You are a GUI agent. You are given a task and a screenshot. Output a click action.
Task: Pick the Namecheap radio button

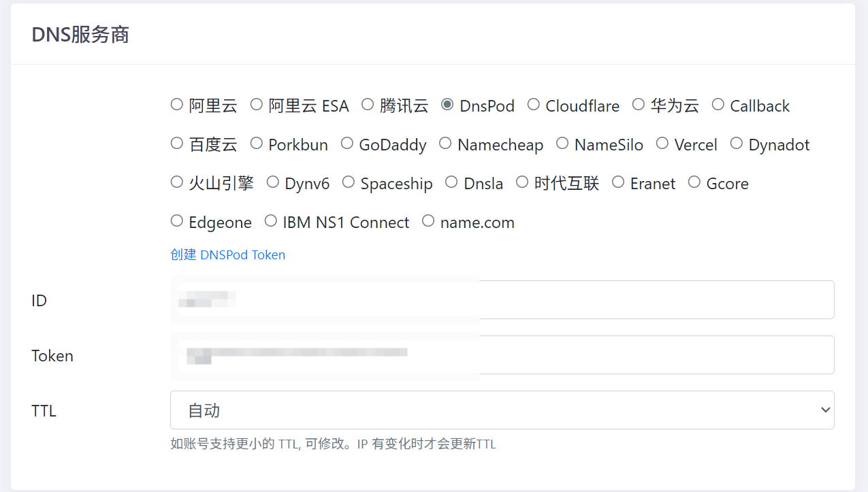[445, 144]
